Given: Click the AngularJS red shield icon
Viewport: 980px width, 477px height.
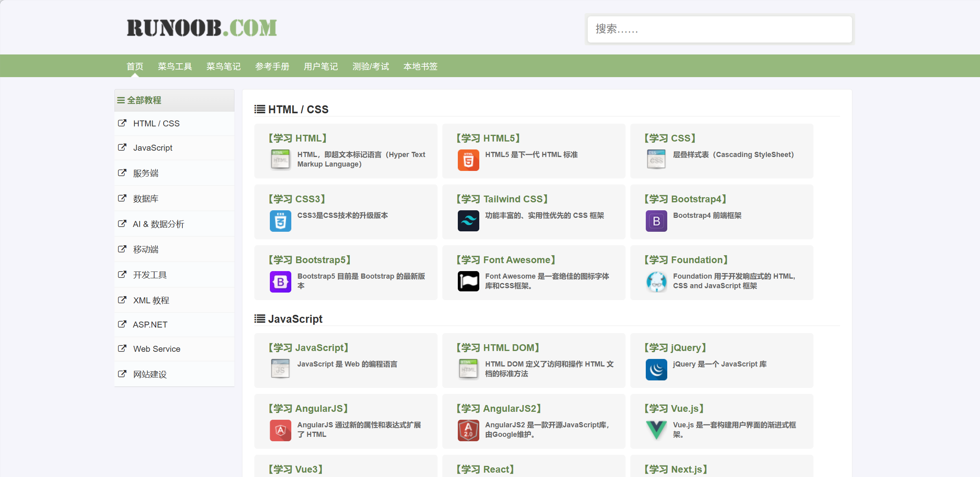Looking at the screenshot, I should (x=280, y=430).
